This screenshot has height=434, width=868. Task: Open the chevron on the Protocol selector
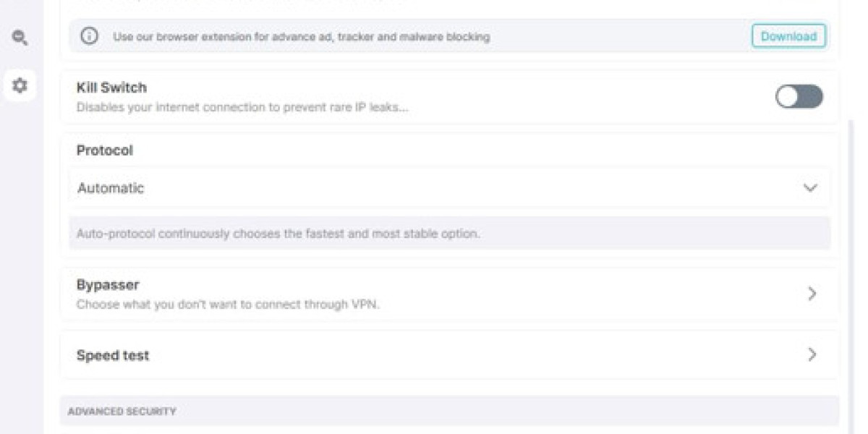tap(810, 187)
